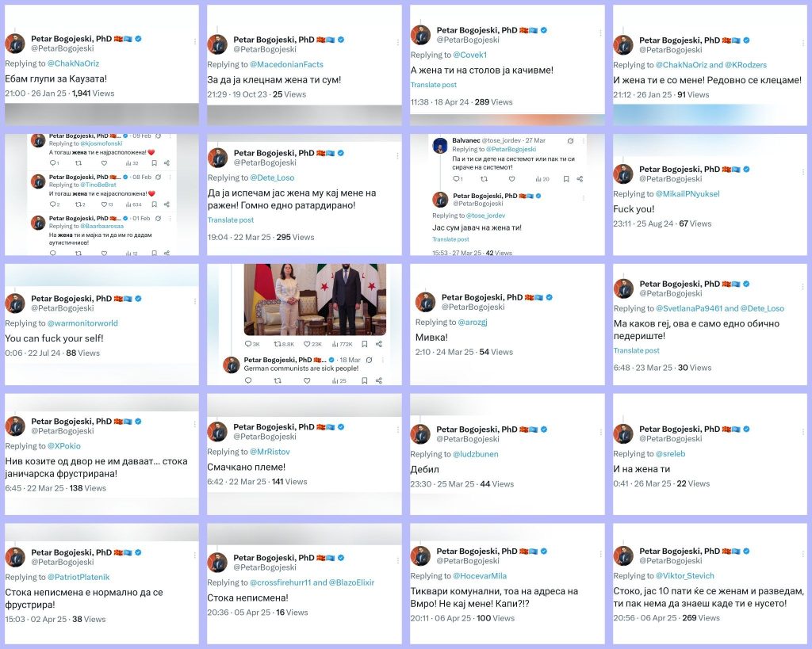Image resolution: width=812 pixels, height=649 pixels.
Task: Open three-dot menu on the @warmonitorworld reply
Action: click(x=195, y=300)
